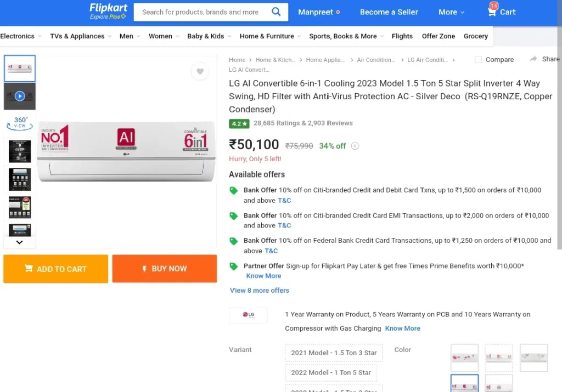The image size is (562, 392).
Task: Show more thumbnails with down chevron
Action: click(x=19, y=242)
